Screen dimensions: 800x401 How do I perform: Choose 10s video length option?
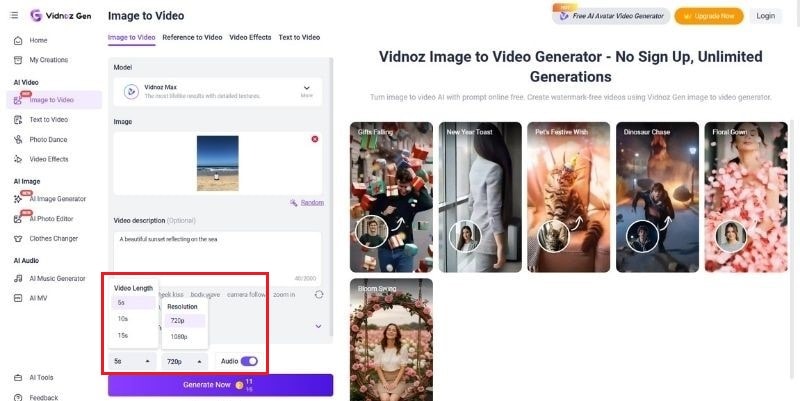[x=134, y=319]
